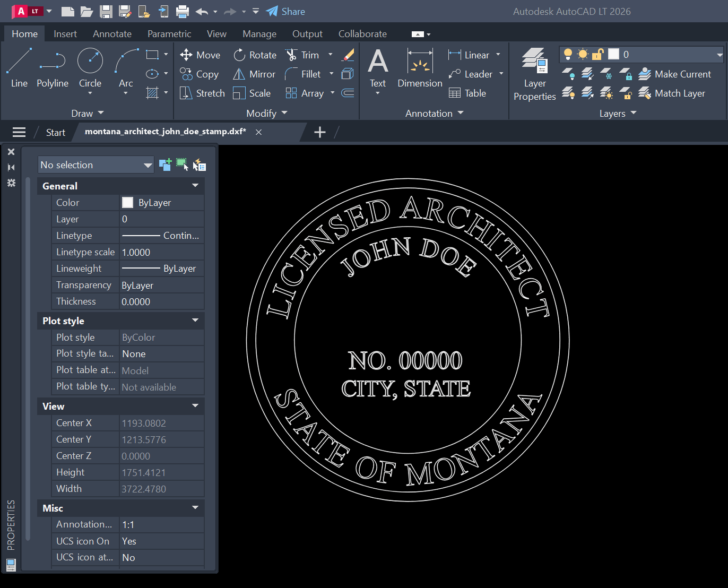728x588 pixels.
Task: Open the Manage ribbon tab
Action: click(259, 33)
